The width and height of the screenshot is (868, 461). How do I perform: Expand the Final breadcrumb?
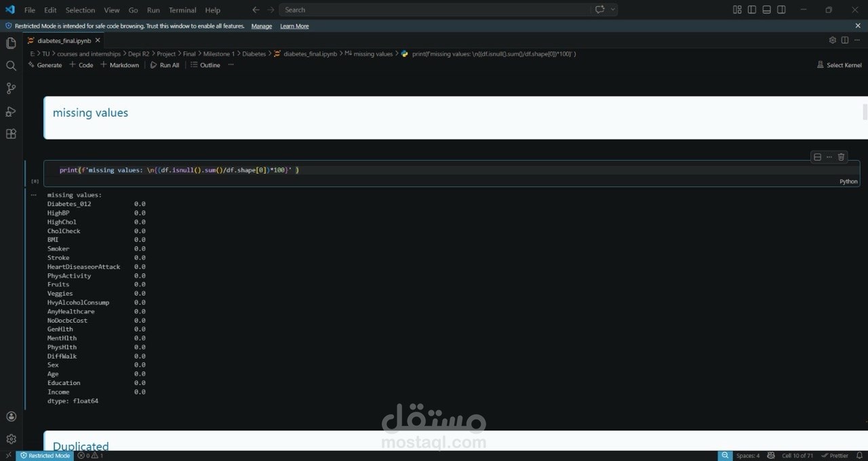click(x=189, y=54)
